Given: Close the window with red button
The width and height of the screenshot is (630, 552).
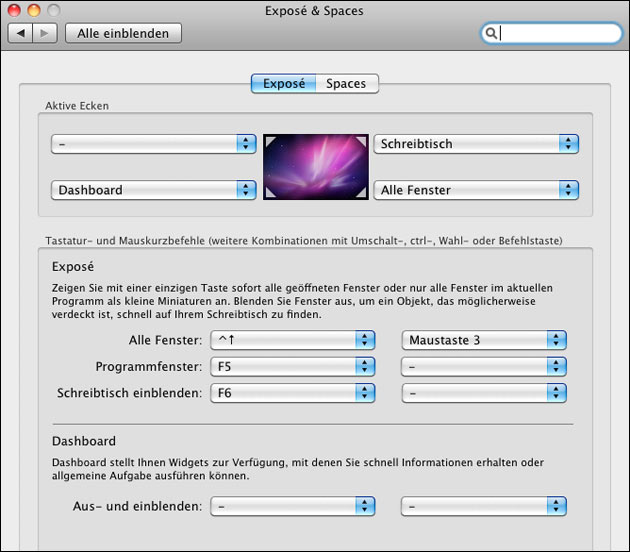Looking at the screenshot, I should tap(14, 10).
